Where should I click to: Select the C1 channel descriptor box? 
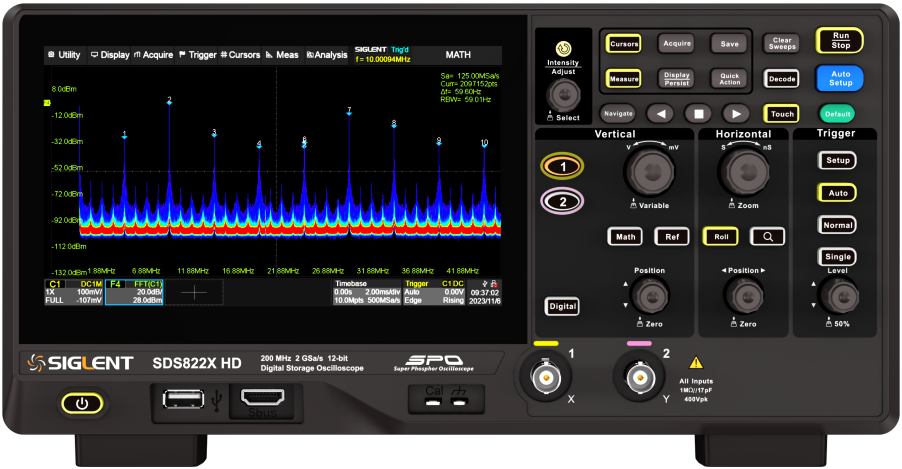click(74, 292)
